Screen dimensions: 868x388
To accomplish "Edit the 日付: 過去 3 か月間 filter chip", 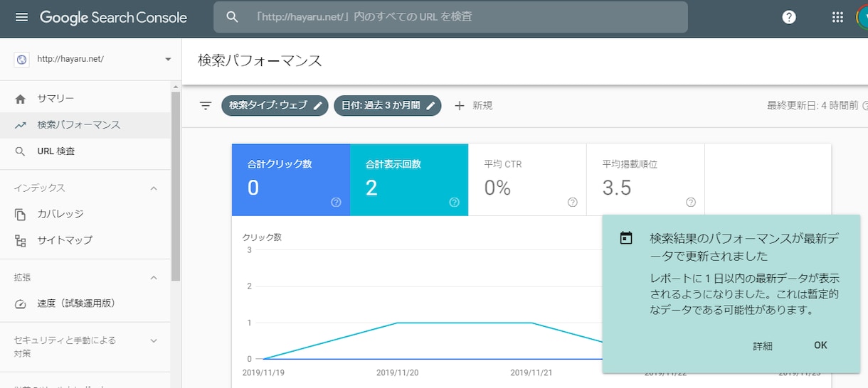I will [x=388, y=105].
